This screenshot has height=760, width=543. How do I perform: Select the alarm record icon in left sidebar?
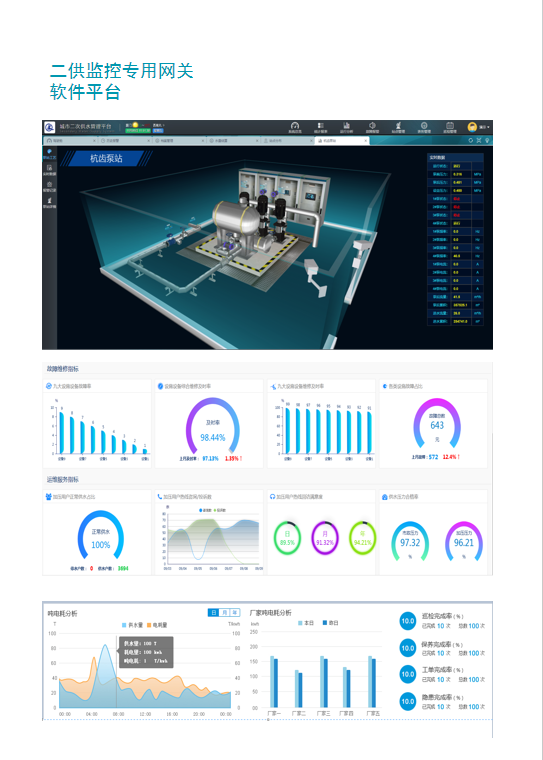pyautogui.click(x=49, y=187)
